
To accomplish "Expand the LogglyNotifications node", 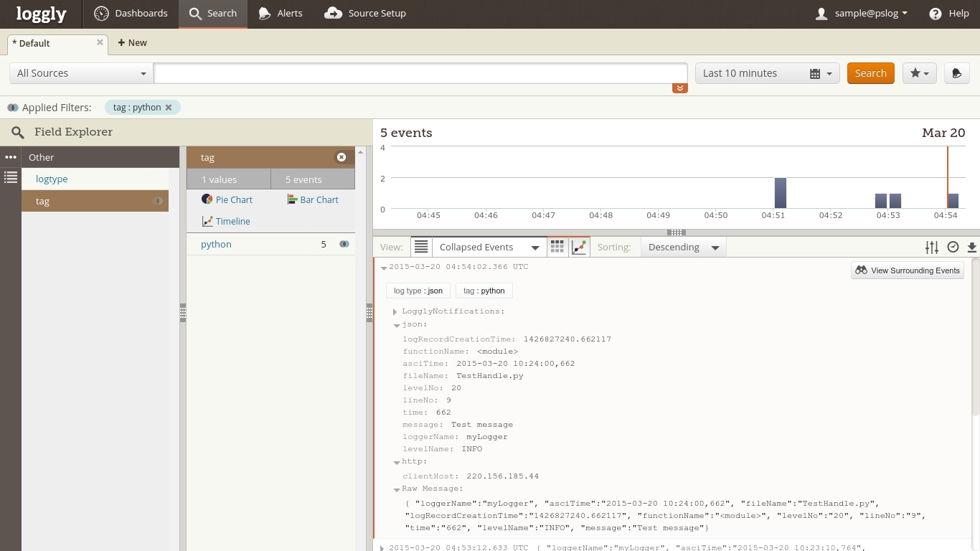I will 395,311.
